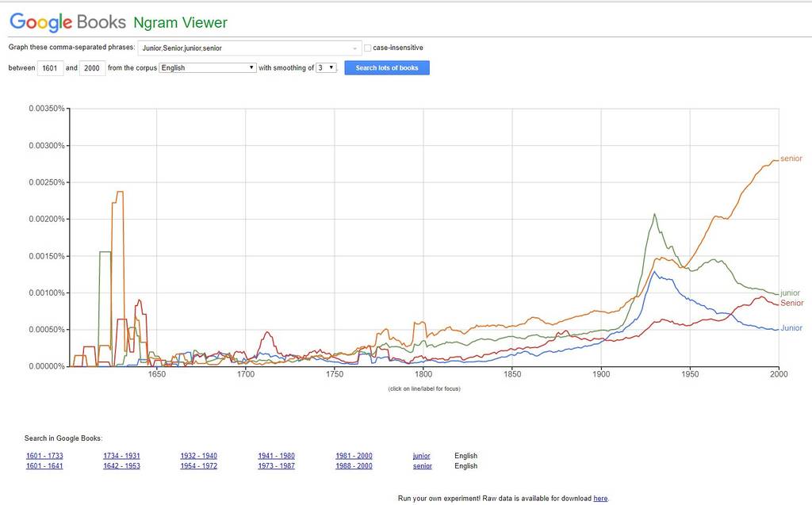Image resolution: width=812 pixels, height=505 pixels.
Task: Click the 'senior' search term link
Action: point(423,466)
